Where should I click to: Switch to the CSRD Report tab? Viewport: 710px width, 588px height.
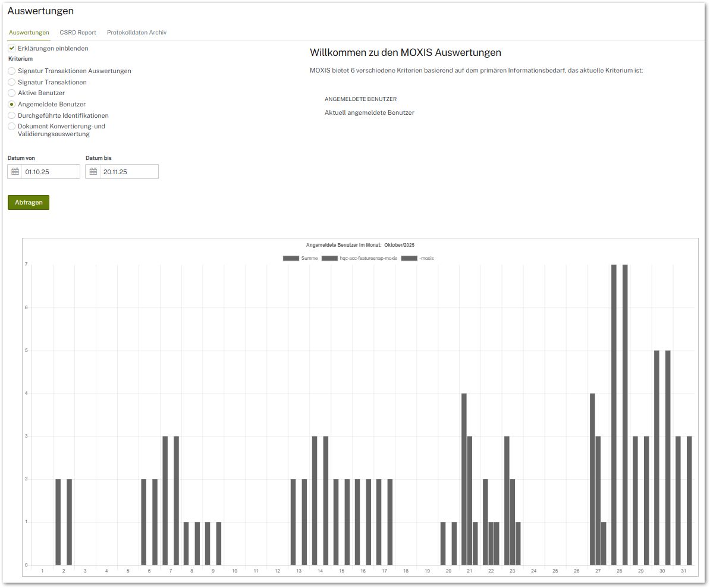[x=78, y=33]
